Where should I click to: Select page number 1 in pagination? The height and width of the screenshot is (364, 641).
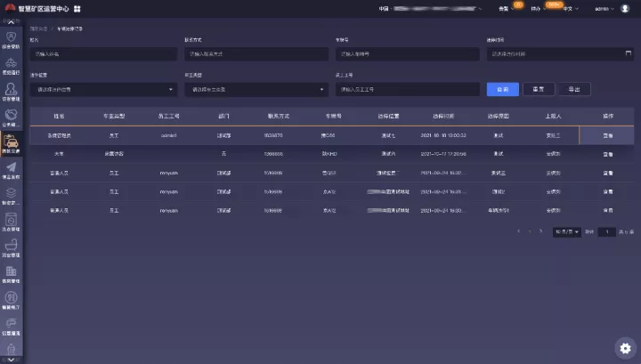tap(530, 231)
